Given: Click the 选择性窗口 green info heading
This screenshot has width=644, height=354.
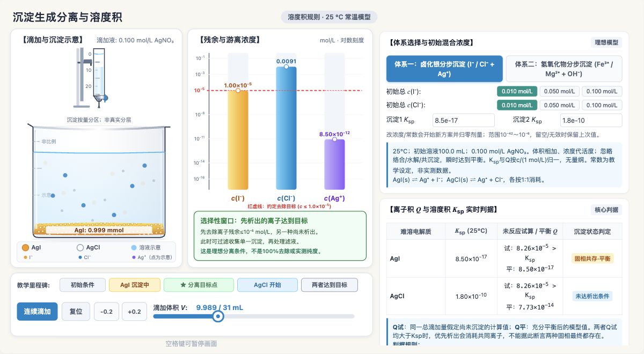Looking at the screenshot, I should pyautogui.click(x=254, y=221).
